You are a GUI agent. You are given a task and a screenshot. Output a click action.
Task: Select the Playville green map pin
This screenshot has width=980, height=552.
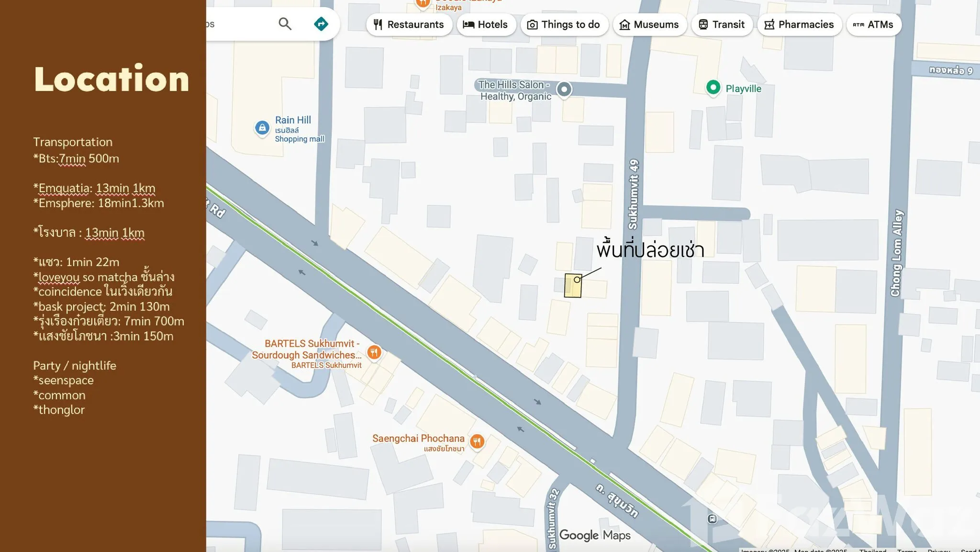click(x=713, y=88)
